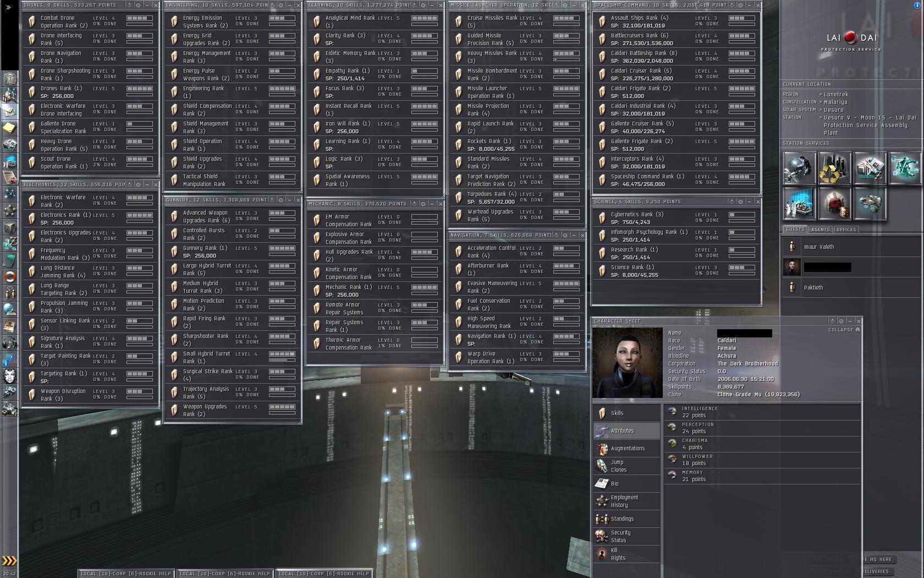Click circle-dot icon in Character Sheet title bar
The height and width of the screenshot is (578, 924).
pyautogui.click(x=841, y=321)
